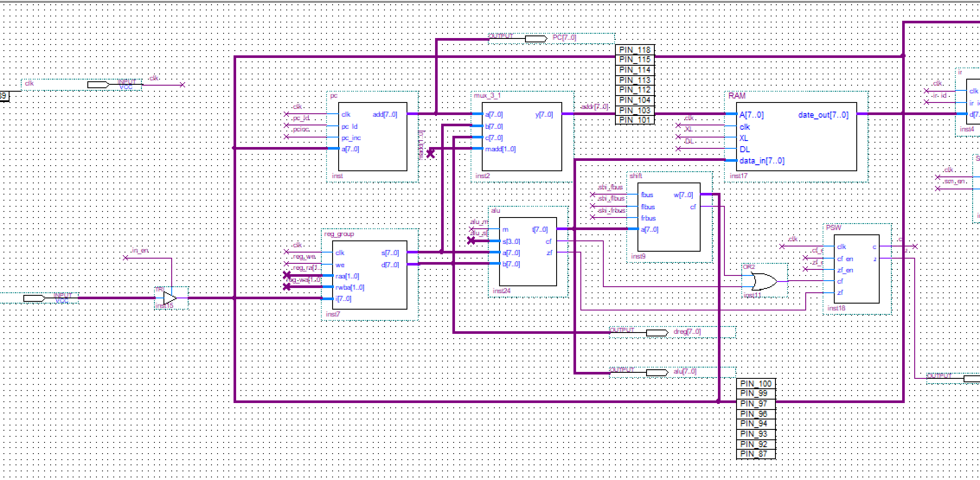This screenshot has width=980, height=480.
Task: Click the i[7..0] port of reg_group
Action: (x=343, y=299)
